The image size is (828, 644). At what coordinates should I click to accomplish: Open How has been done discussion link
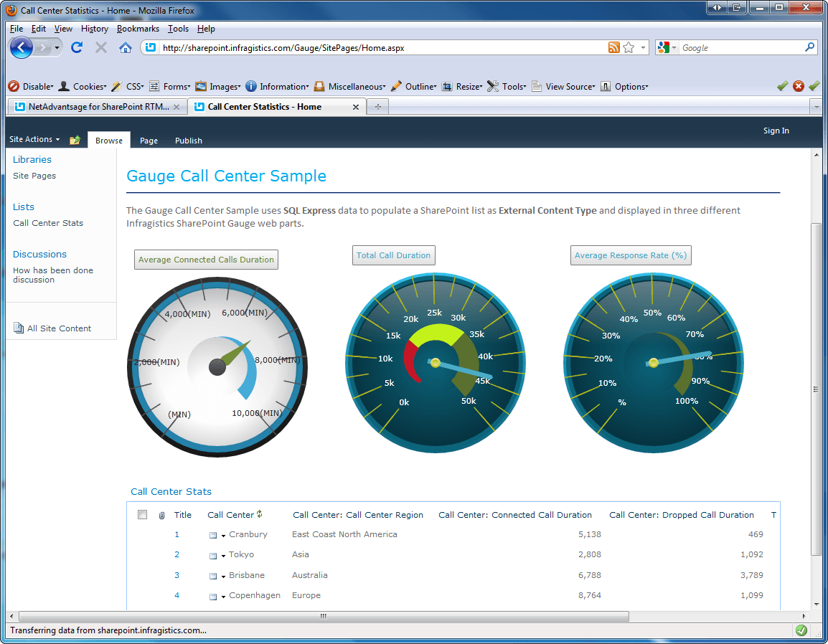pos(53,275)
